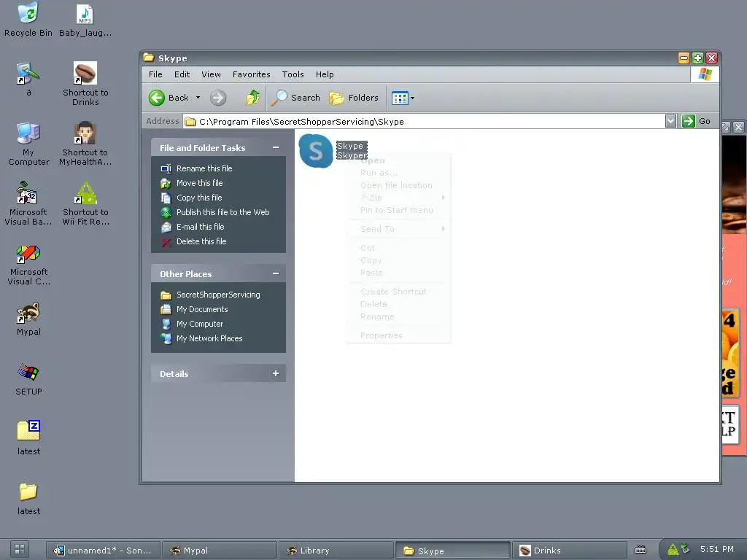The width and height of the screenshot is (747, 560).
Task: Expand the Address bar dropdown
Action: pos(670,121)
